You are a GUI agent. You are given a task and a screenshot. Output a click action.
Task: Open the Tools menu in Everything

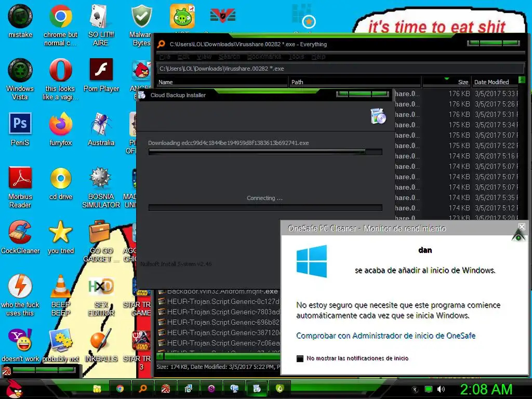click(296, 56)
